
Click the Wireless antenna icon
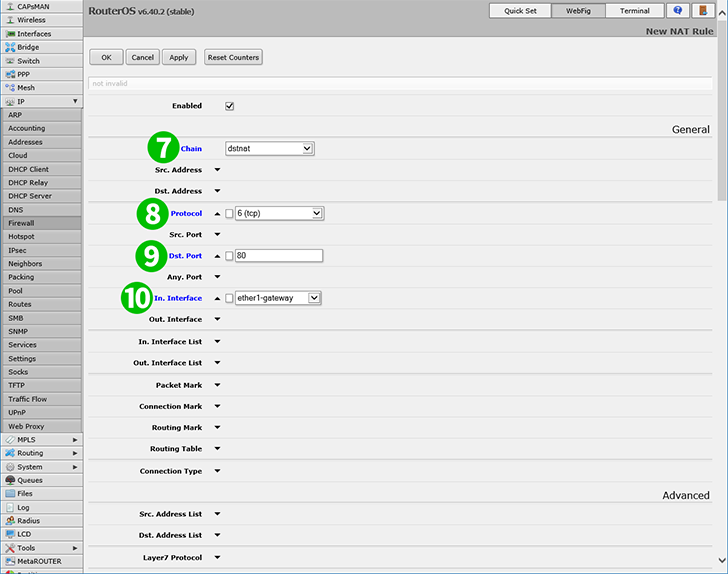point(10,20)
